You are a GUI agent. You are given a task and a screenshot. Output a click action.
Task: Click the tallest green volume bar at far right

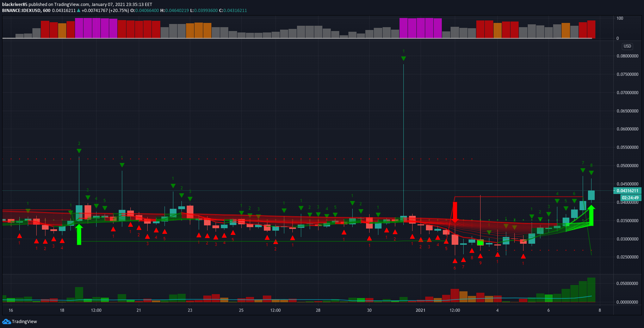591,290
